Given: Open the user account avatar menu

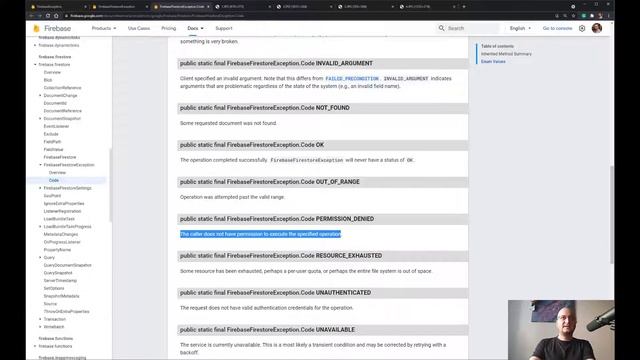Looking at the screenshot, I should (597, 28).
